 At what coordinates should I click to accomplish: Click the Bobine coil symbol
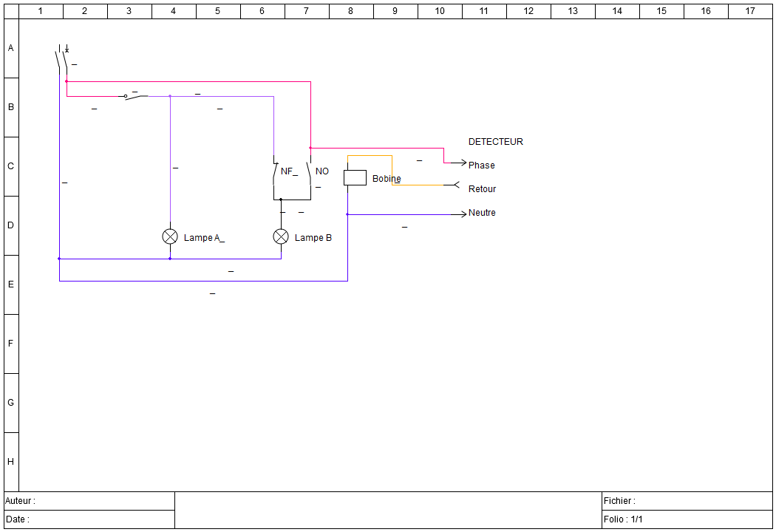tap(355, 178)
